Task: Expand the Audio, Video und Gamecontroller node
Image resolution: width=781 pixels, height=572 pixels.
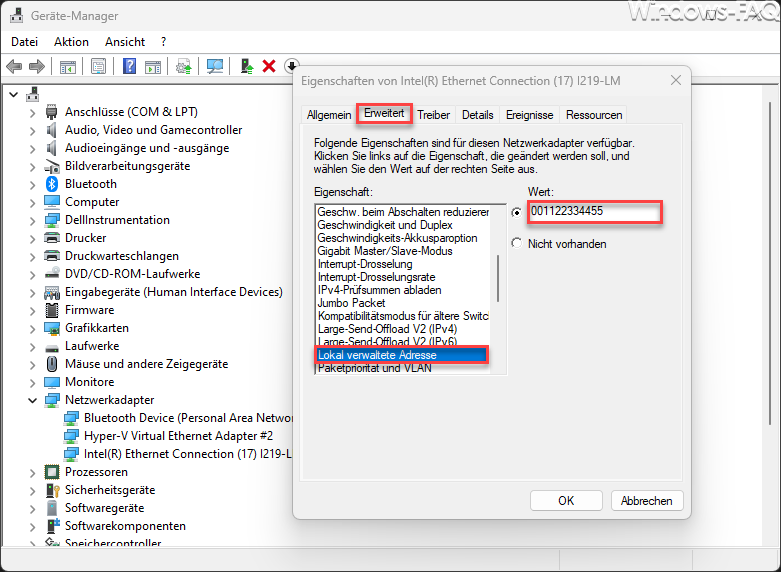Action: [32, 131]
